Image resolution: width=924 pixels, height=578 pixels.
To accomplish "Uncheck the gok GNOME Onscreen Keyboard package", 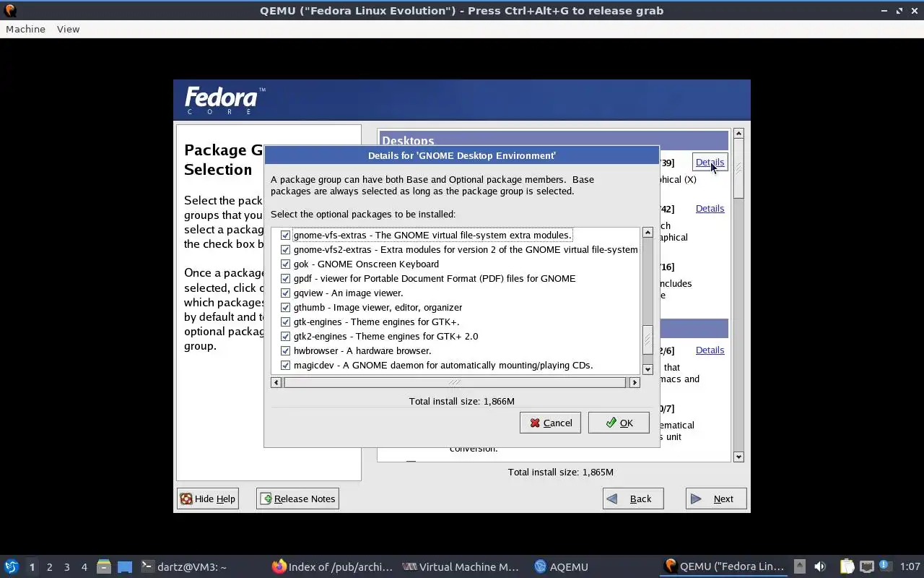I will 285,264.
